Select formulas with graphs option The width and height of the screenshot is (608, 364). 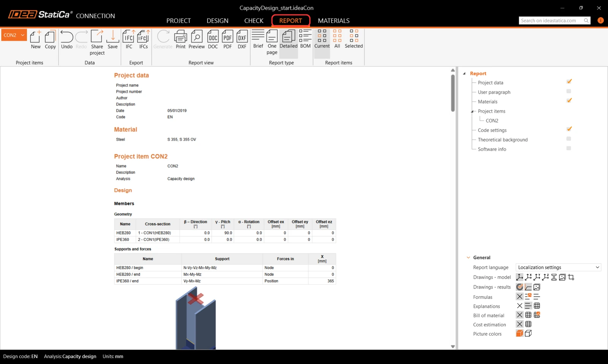click(528, 296)
